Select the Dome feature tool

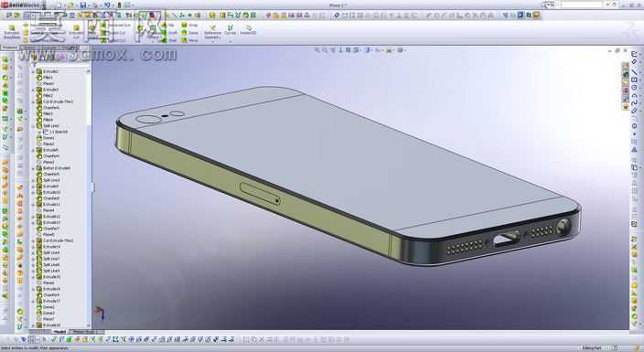189,32
